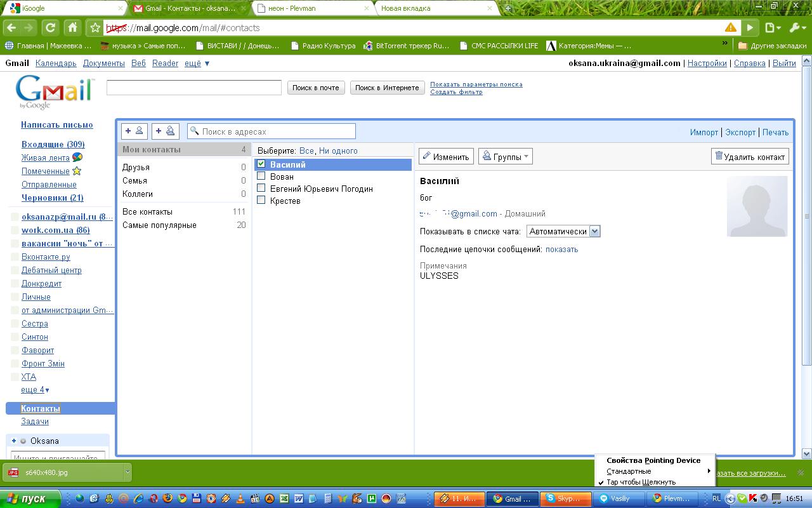Open the Chrome page menu icon
Viewport: 812px width, 508px height.
pos(772,28)
